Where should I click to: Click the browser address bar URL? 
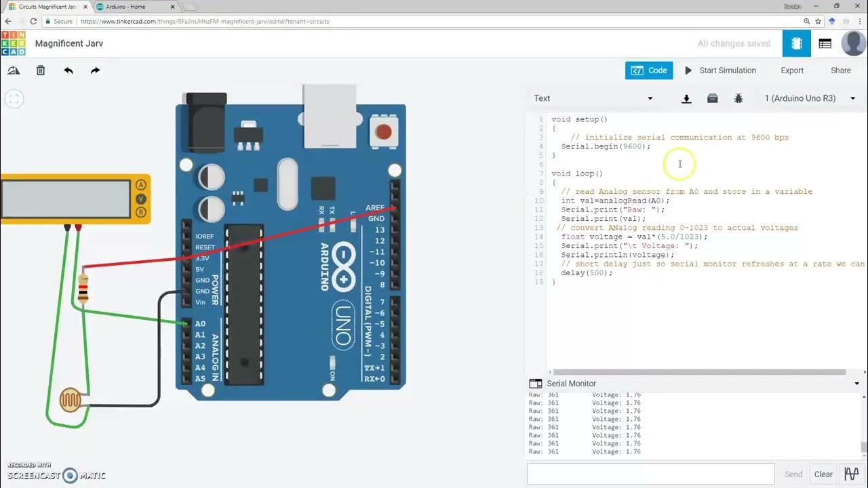204,22
